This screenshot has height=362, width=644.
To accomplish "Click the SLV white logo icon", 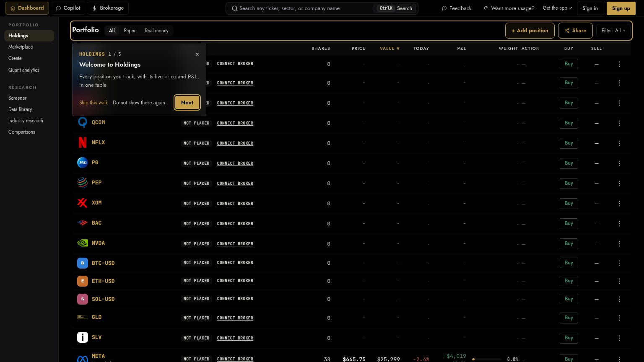I will 83,337.
